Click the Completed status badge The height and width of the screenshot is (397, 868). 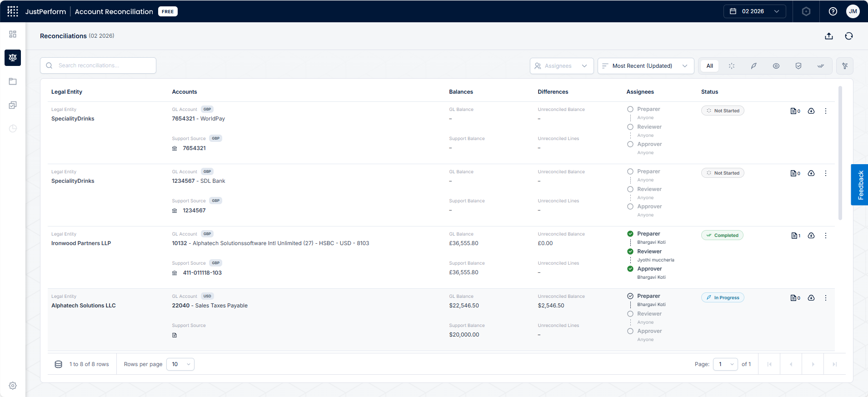coord(722,235)
